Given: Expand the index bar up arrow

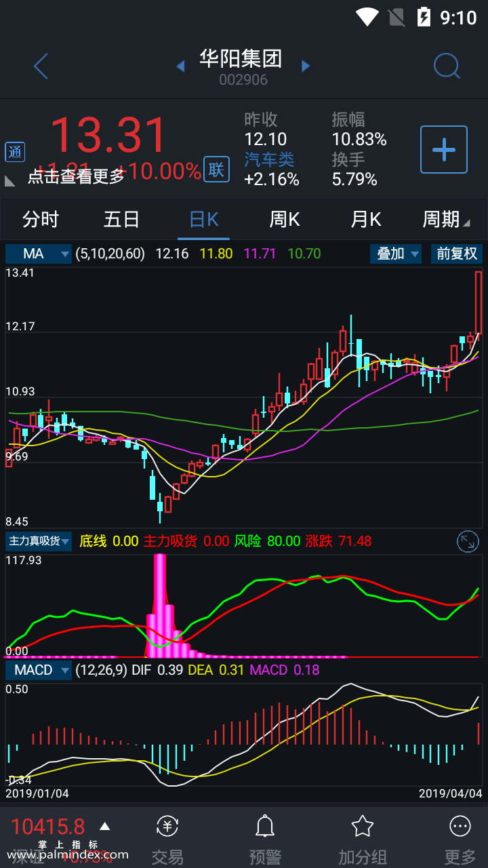Looking at the screenshot, I should [x=104, y=826].
